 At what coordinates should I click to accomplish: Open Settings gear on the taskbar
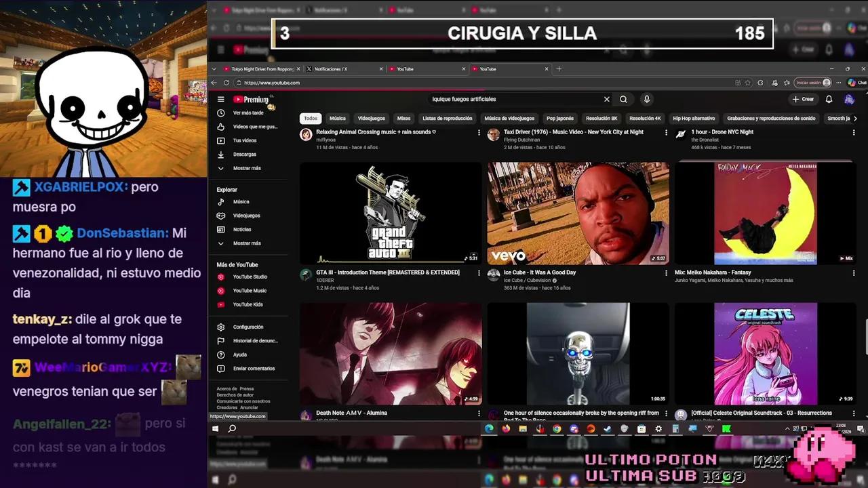pyautogui.click(x=658, y=428)
